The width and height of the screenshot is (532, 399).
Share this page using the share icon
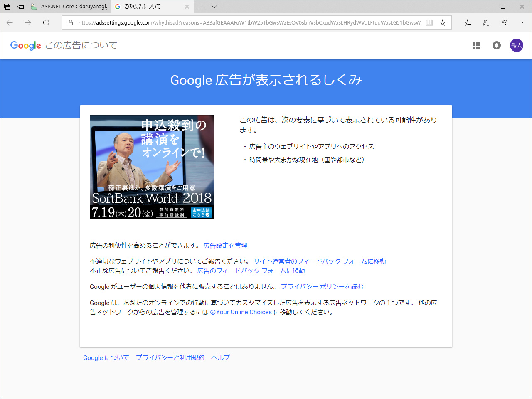click(x=504, y=23)
